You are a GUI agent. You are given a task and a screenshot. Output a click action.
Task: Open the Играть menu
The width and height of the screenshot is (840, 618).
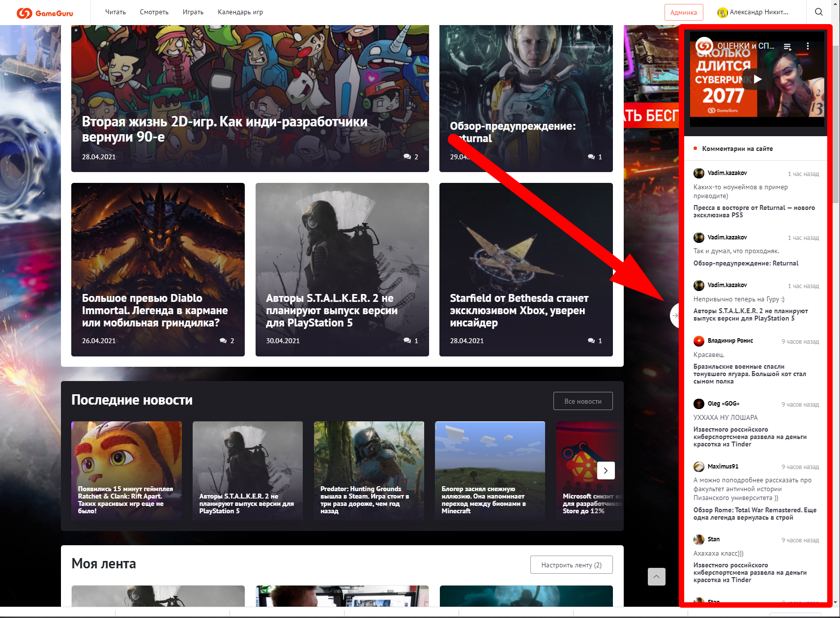pos(193,12)
